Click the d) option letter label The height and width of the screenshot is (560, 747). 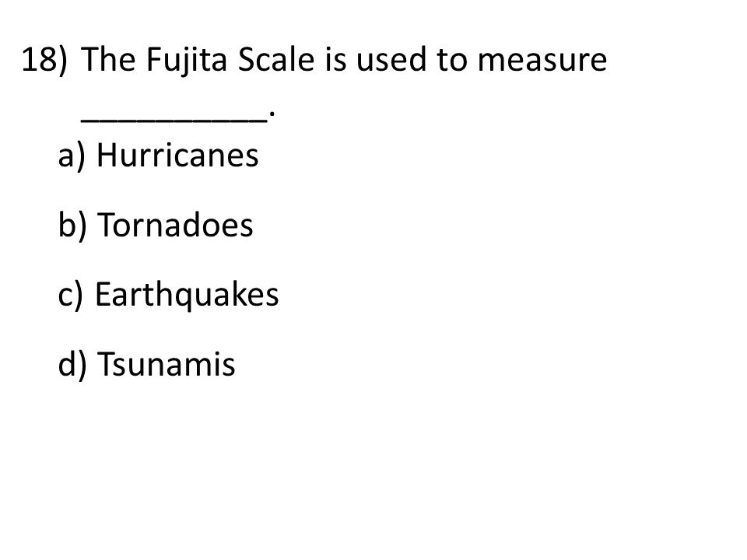[x=72, y=365]
